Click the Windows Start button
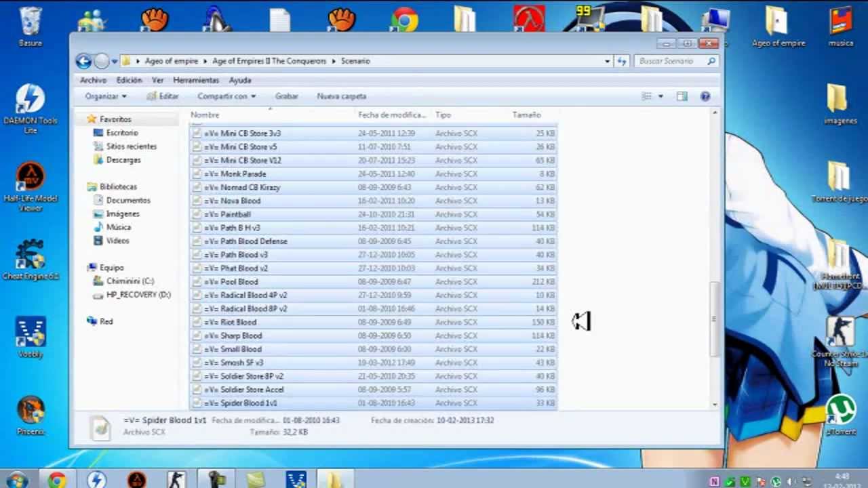The image size is (868, 488). click(x=16, y=480)
